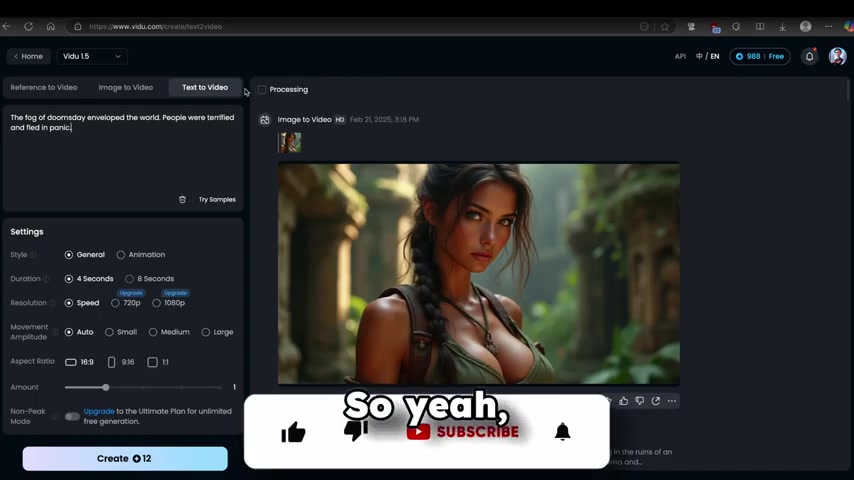
Task: Click the Upgrade link for Ultimate Plan
Action: (99, 411)
